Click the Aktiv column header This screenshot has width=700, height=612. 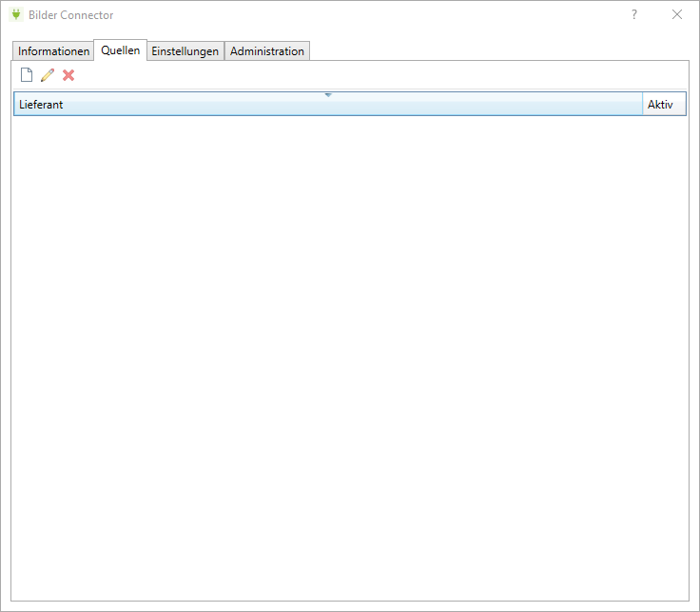661,105
